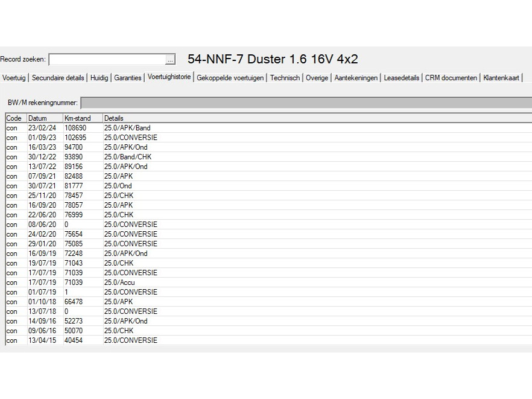The image size is (532, 399).
Task: Go to the Gekoppelde voertuigen tab
Action: click(230, 78)
